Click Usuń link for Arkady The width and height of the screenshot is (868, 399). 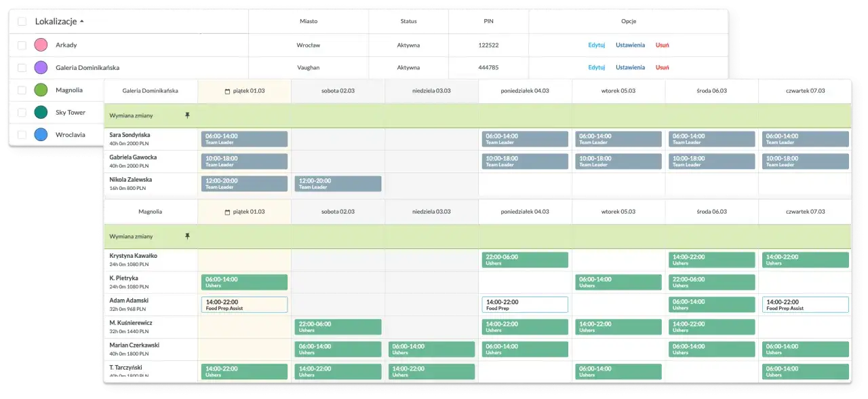click(663, 45)
